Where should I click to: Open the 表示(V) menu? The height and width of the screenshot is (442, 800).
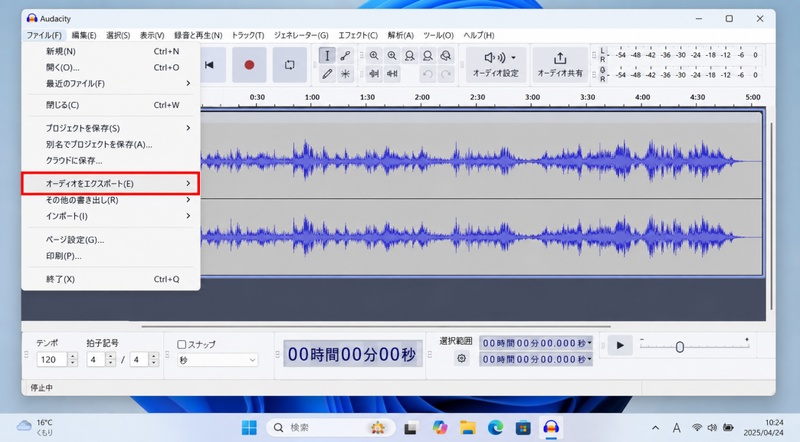[x=152, y=35]
